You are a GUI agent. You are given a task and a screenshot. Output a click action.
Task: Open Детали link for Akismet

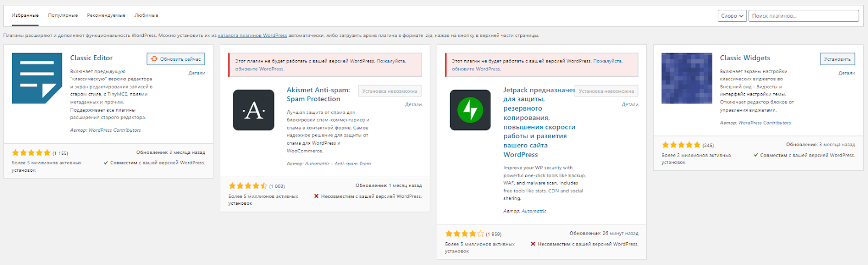[413, 105]
